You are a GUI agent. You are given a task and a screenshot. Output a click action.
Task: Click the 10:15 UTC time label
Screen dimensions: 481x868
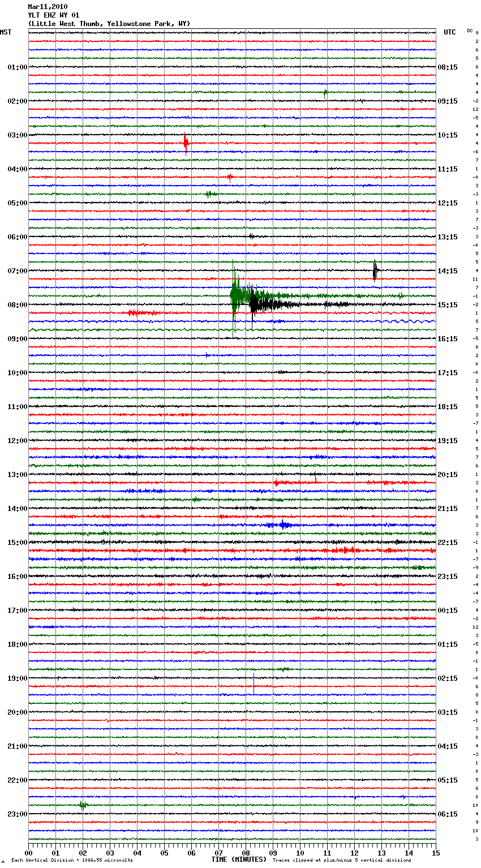(448, 135)
